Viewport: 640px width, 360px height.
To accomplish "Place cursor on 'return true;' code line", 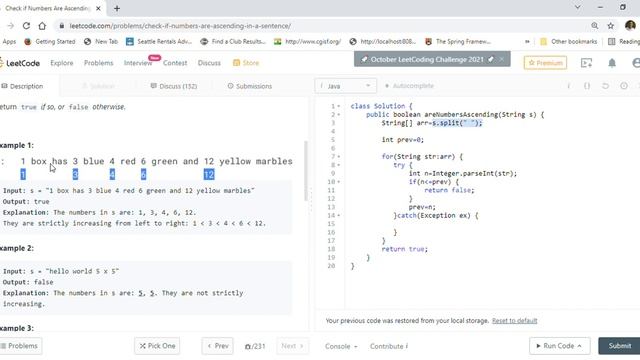I will click(404, 249).
